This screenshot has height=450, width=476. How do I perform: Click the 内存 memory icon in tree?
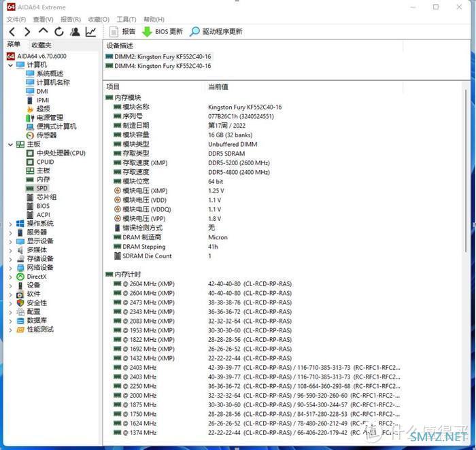click(x=30, y=179)
